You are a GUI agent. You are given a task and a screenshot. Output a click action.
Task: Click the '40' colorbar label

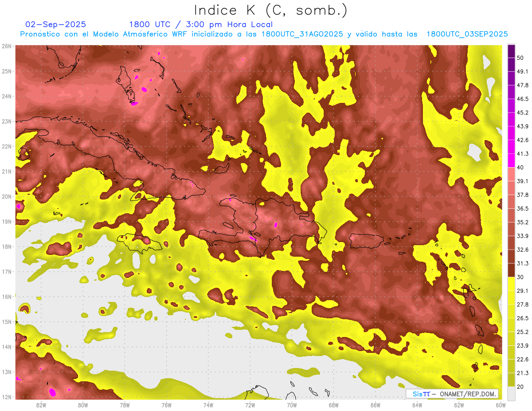[x=520, y=167]
